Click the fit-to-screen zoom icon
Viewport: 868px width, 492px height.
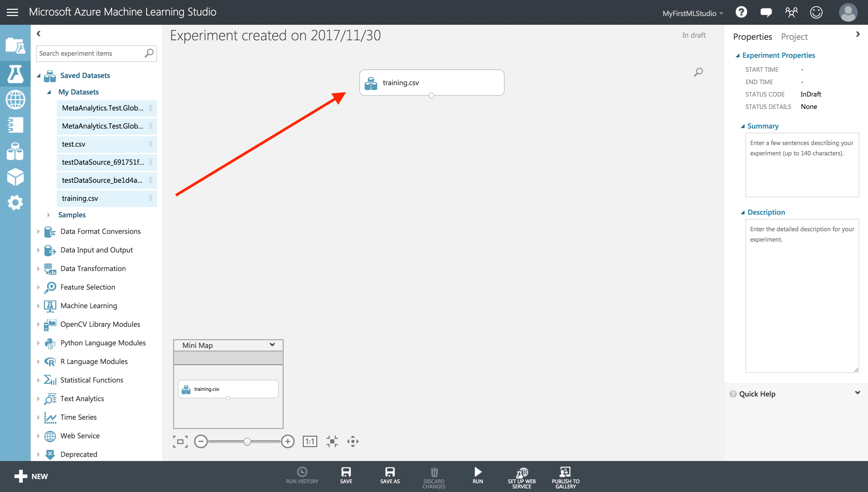[180, 441]
